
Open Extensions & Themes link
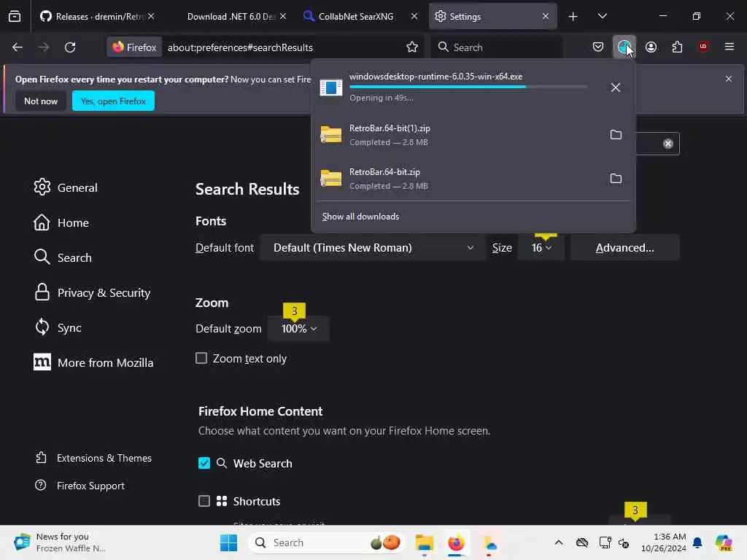pyautogui.click(x=93, y=458)
